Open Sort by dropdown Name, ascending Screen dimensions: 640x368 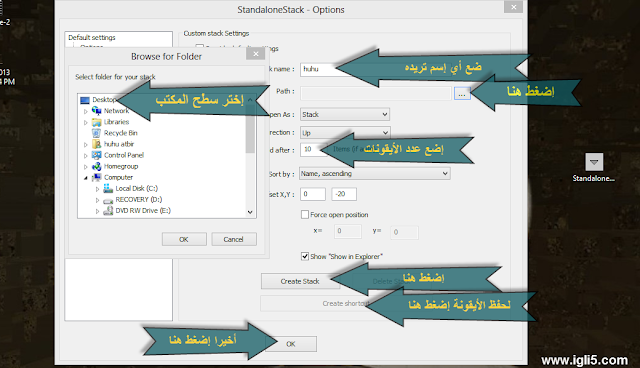click(374, 173)
